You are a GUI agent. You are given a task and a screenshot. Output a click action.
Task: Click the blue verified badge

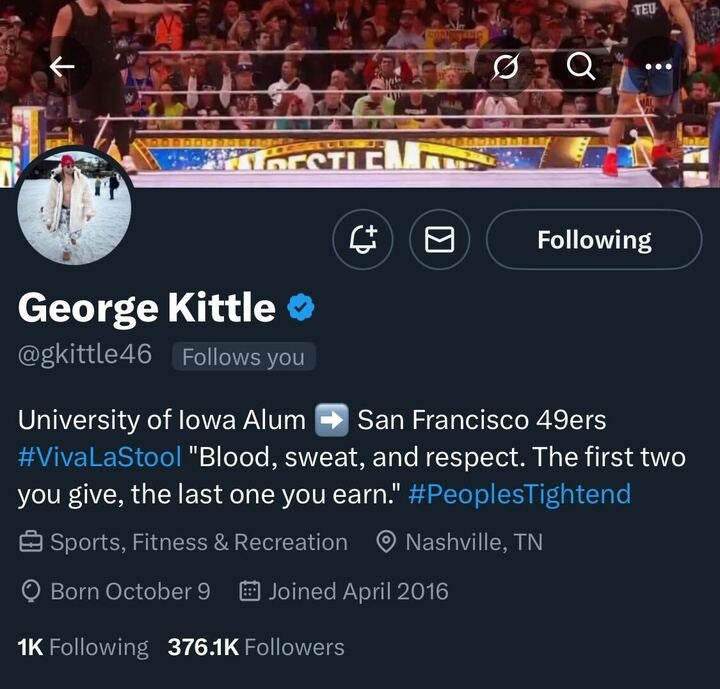point(301,308)
